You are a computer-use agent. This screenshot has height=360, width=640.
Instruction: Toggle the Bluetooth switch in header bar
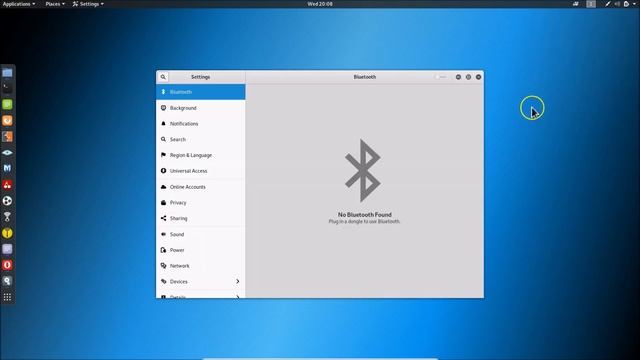pos(441,77)
